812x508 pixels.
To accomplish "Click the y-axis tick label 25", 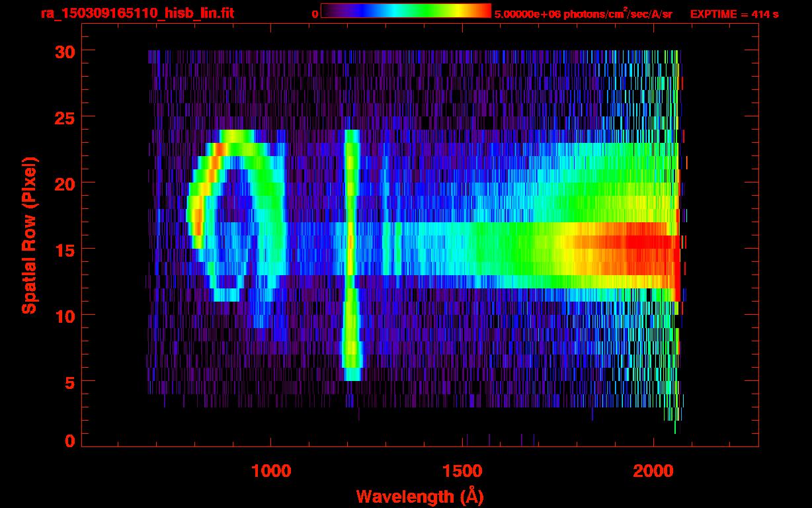I will (64, 117).
